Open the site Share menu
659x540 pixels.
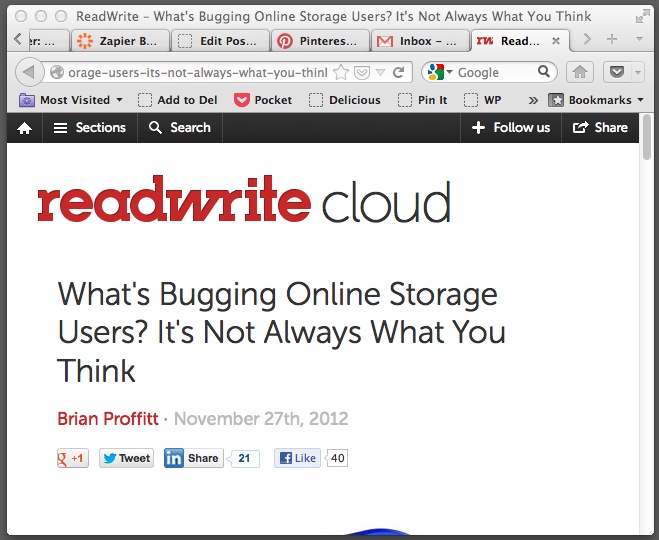click(x=600, y=128)
